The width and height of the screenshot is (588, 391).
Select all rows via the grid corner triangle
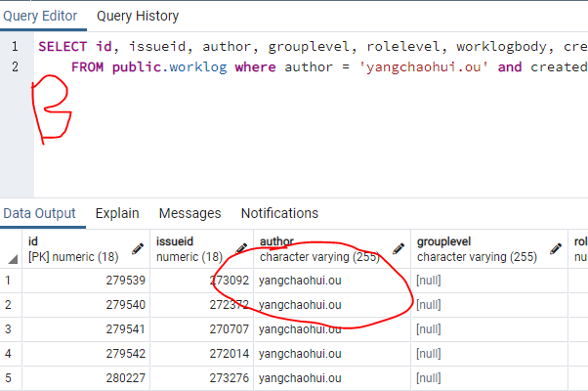point(13,259)
